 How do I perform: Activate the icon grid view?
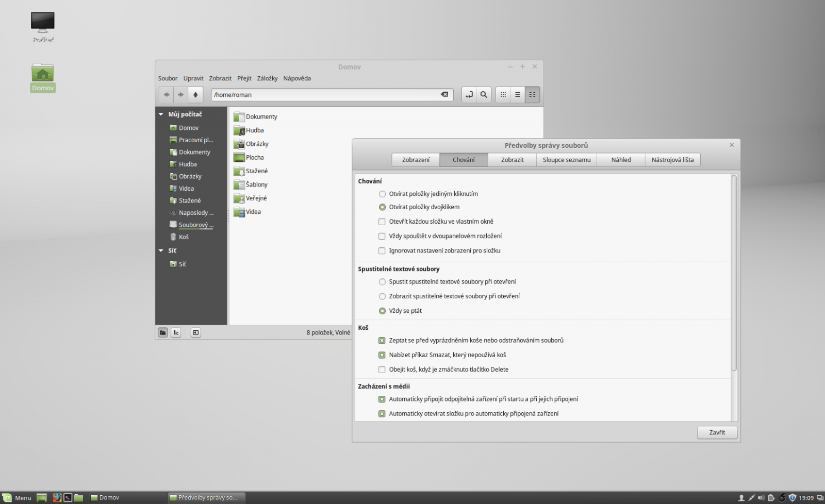click(x=503, y=94)
